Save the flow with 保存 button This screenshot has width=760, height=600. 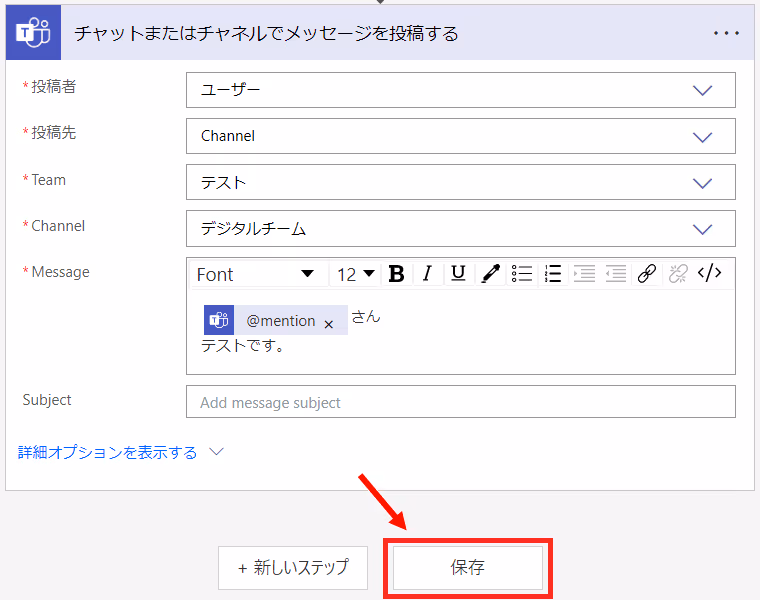point(468,568)
